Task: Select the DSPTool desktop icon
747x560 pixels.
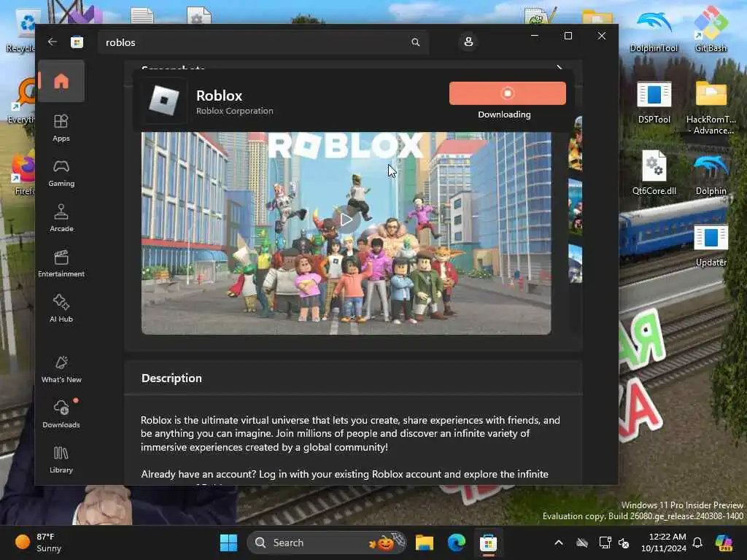Action: point(654,102)
